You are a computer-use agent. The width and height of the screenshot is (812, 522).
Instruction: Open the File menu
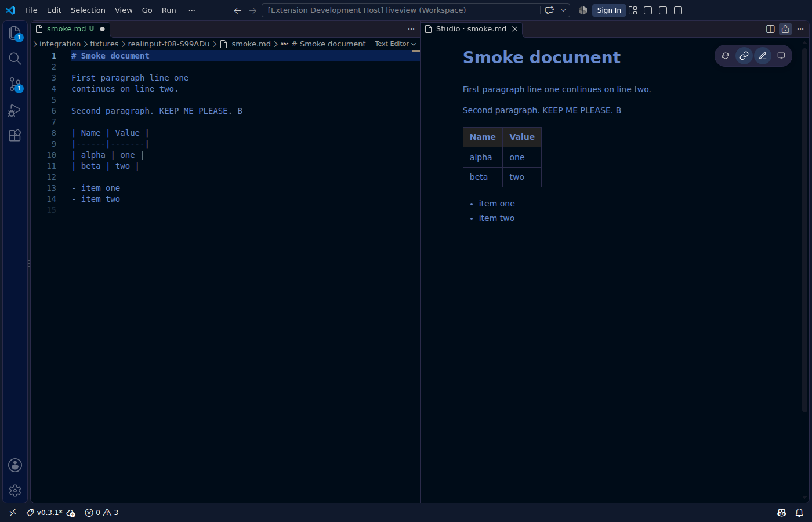[x=31, y=10]
